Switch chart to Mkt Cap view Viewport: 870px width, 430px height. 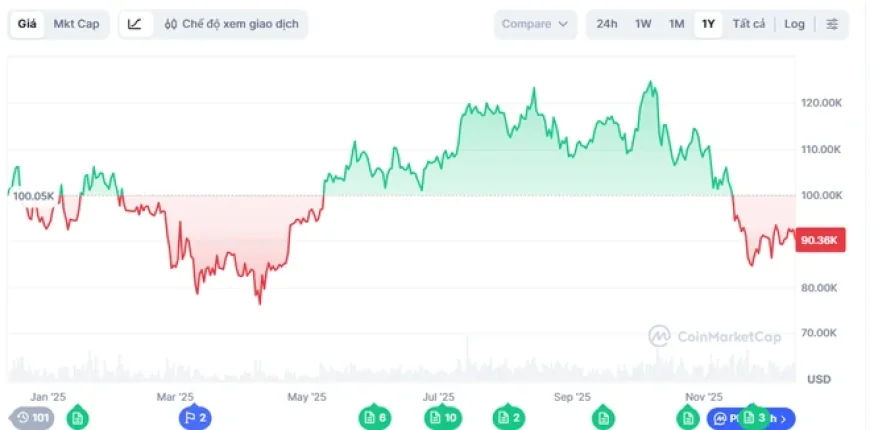76,24
